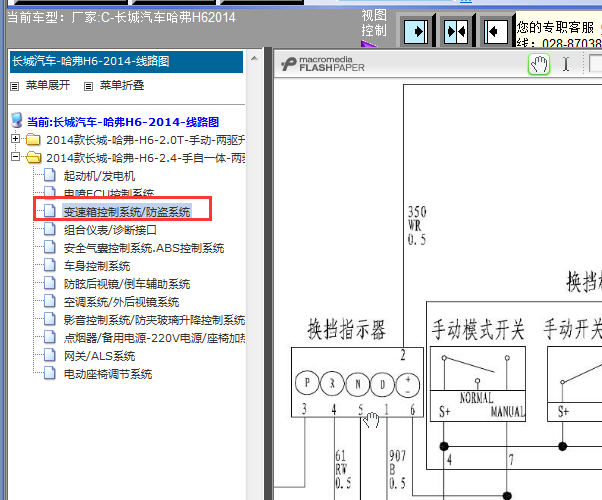Collapse the 2014款长城-哈弗-H6-2.4 tree node
The width and height of the screenshot is (602, 500).
[16, 158]
